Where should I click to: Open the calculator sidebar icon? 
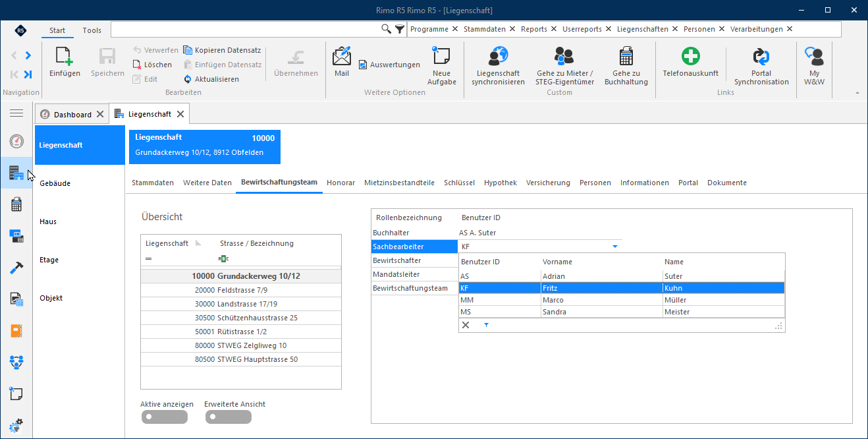16,204
